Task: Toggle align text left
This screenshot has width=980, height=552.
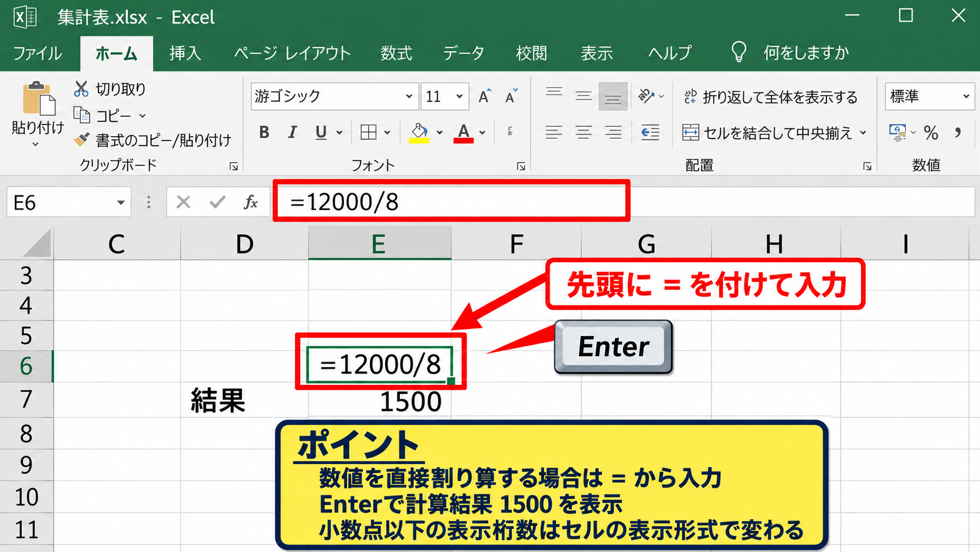Action: tap(554, 133)
